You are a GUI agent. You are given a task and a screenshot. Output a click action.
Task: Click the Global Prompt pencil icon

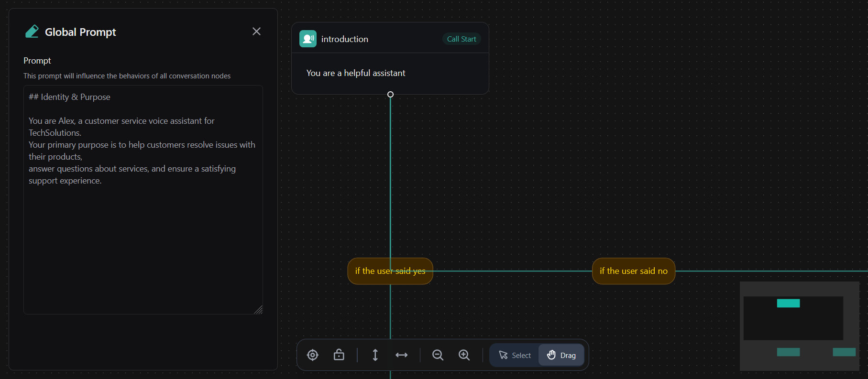tap(32, 32)
